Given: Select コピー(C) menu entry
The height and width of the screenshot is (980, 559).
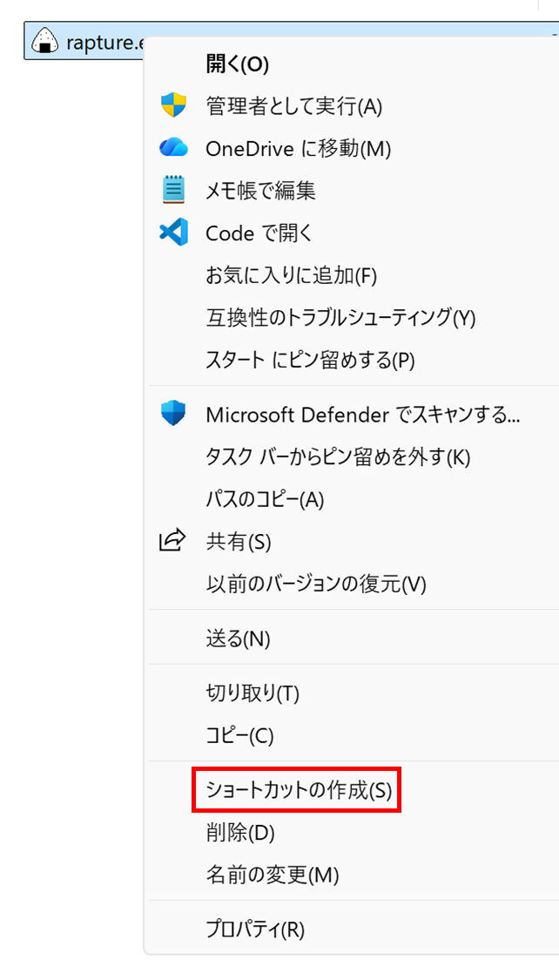Looking at the screenshot, I should pyautogui.click(x=239, y=735).
